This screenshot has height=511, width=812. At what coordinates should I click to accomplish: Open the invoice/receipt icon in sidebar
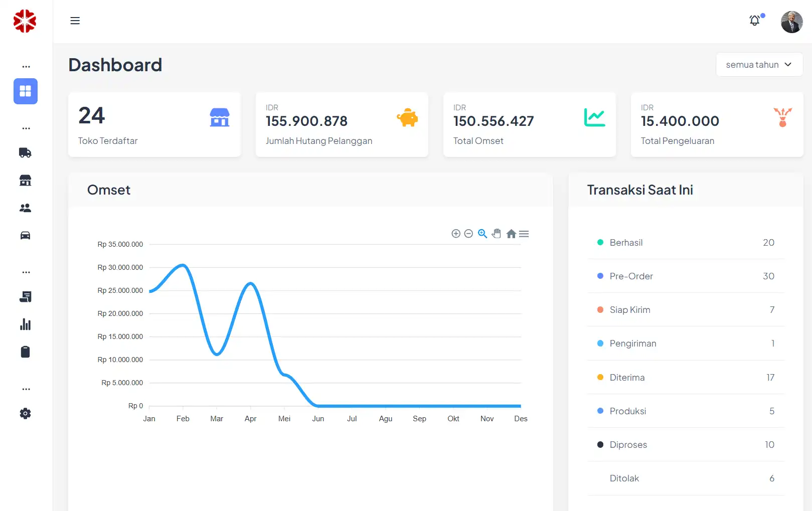coord(25,296)
